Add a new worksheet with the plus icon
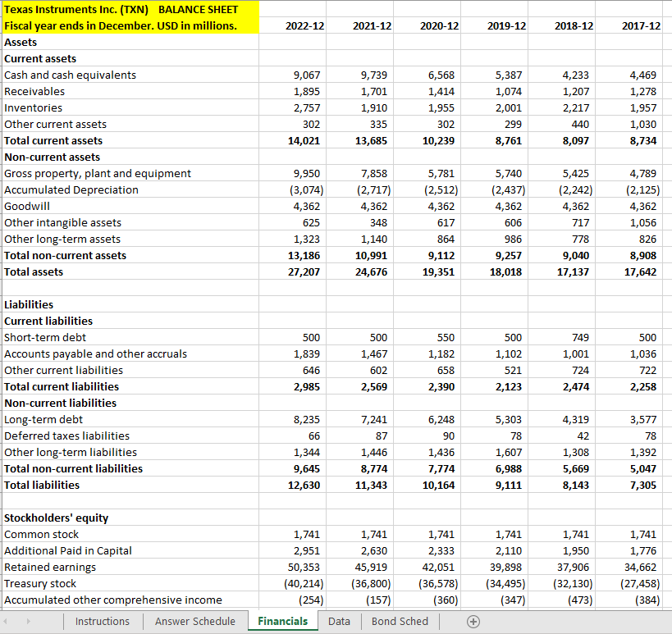Image resolution: width=672 pixels, height=634 pixels. [x=473, y=622]
